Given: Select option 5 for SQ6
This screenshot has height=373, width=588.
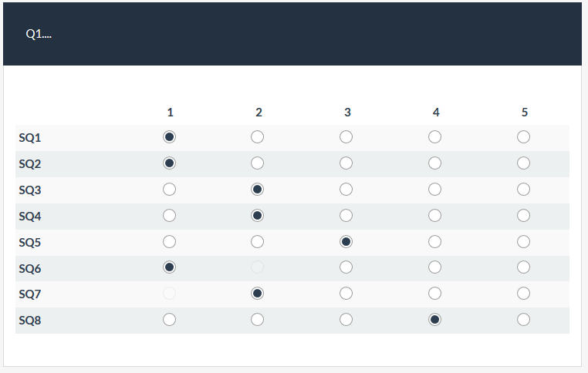Looking at the screenshot, I should click(524, 267).
